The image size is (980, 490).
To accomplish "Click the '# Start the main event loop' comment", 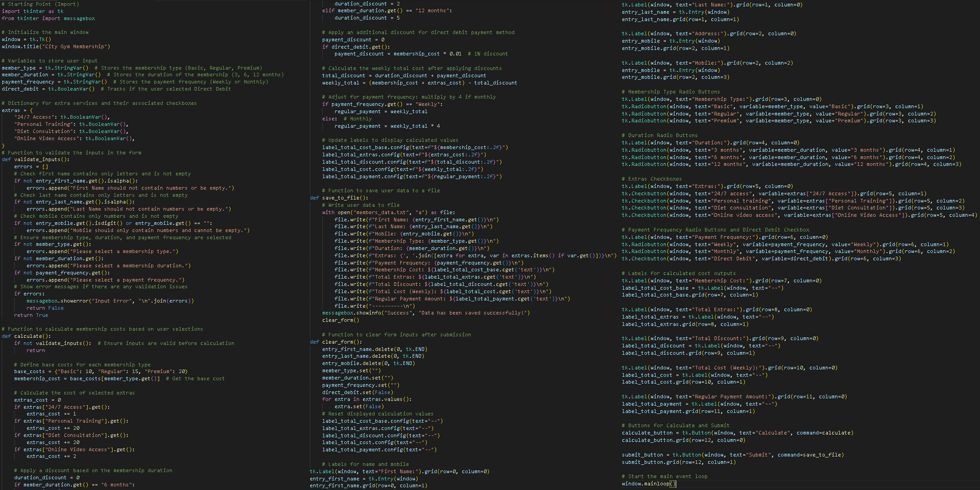I will coord(664,476).
